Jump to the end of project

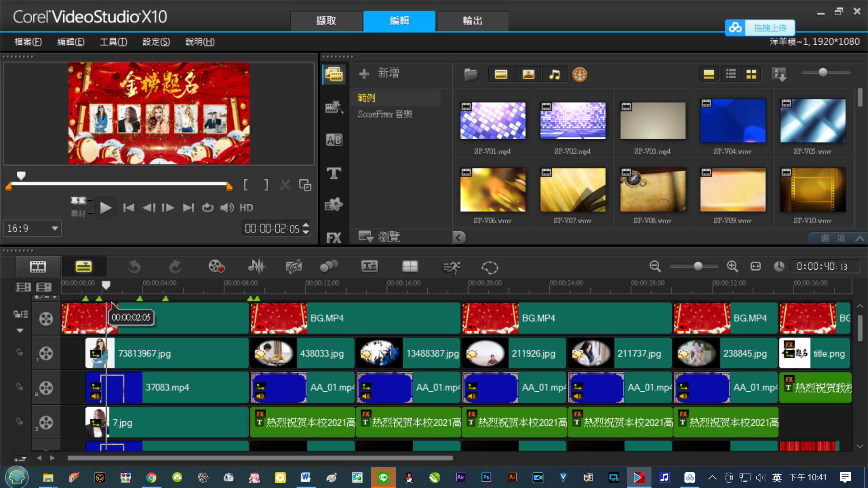pyautogui.click(x=188, y=208)
